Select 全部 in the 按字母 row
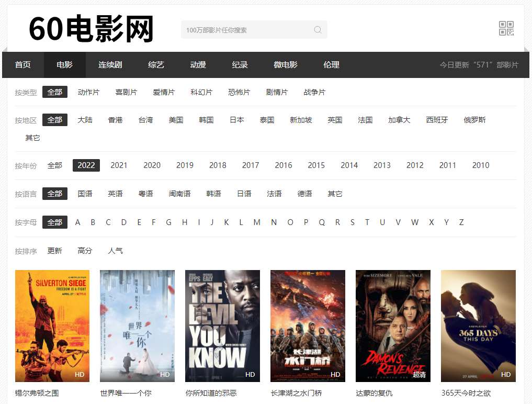 coord(54,222)
